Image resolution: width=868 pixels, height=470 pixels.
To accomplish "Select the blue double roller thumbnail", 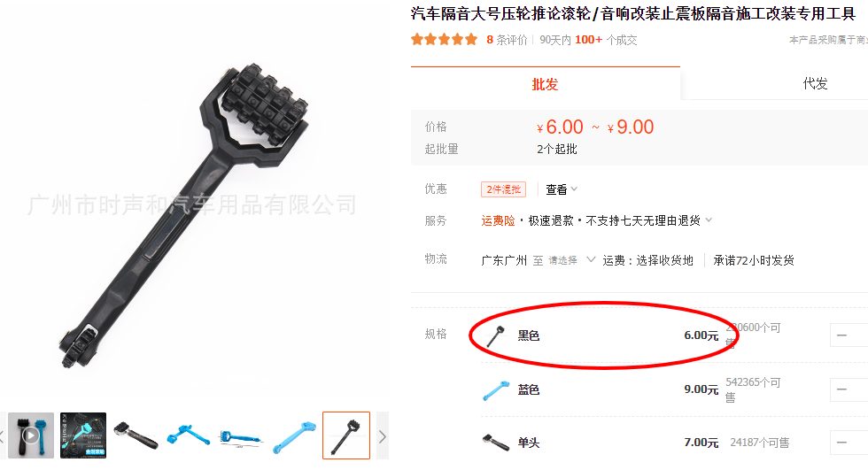I will tap(188, 435).
